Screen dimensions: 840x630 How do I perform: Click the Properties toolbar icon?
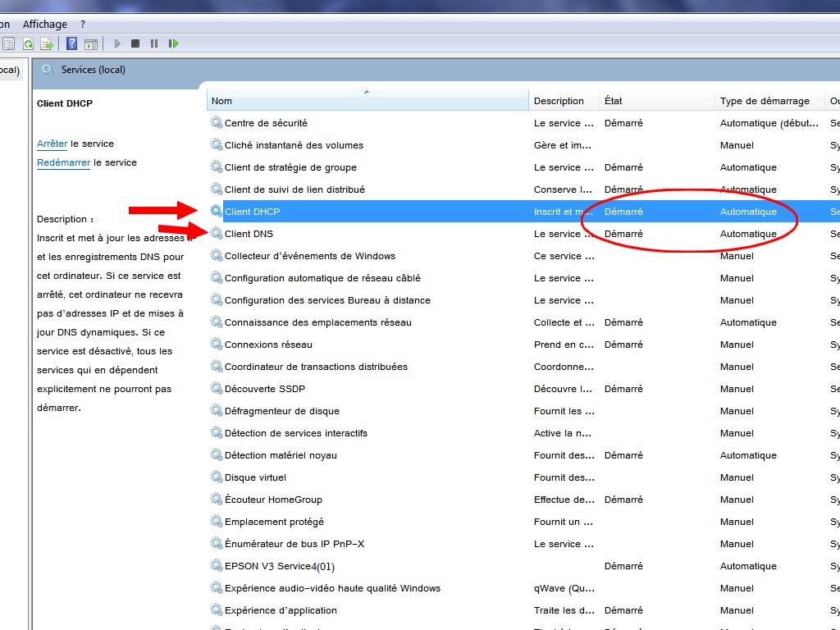coord(9,43)
